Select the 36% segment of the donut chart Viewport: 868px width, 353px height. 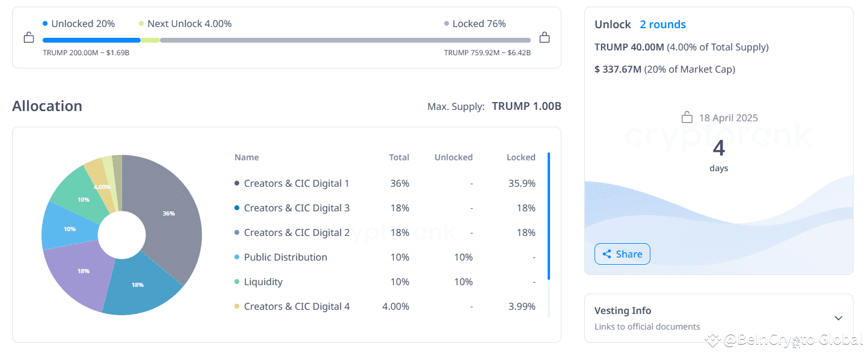pos(170,213)
